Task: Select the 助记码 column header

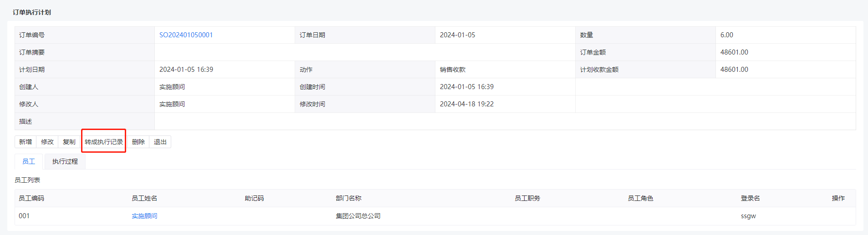Action: tap(254, 198)
